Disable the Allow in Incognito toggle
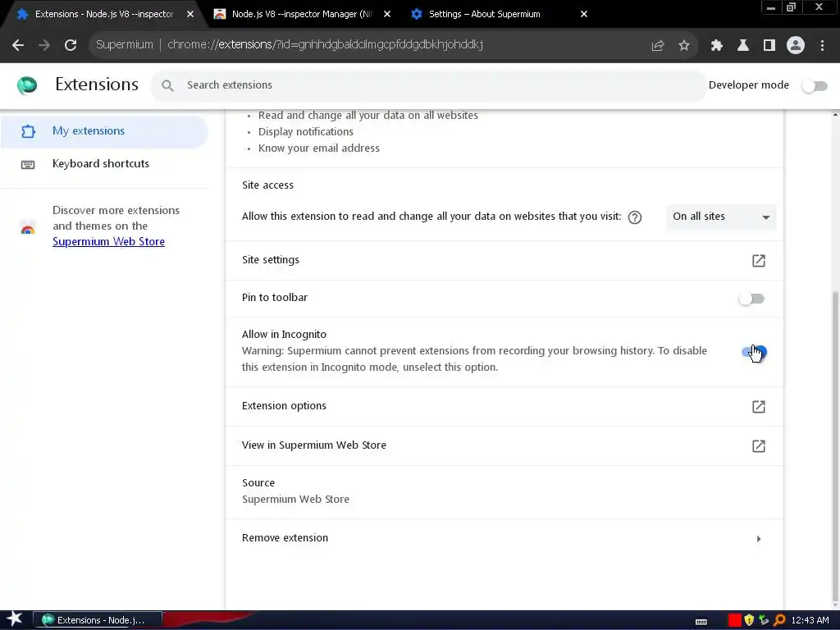The width and height of the screenshot is (840, 630). point(754,352)
